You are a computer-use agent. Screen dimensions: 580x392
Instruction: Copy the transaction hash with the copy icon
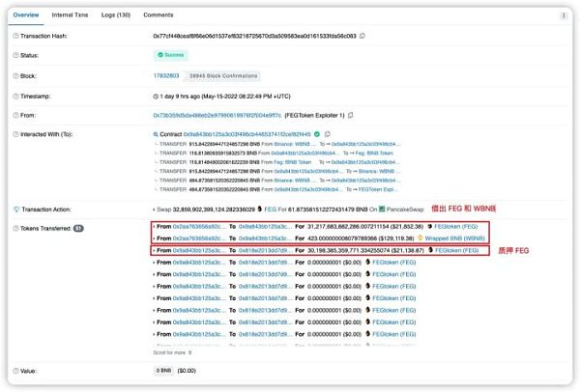point(362,35)
